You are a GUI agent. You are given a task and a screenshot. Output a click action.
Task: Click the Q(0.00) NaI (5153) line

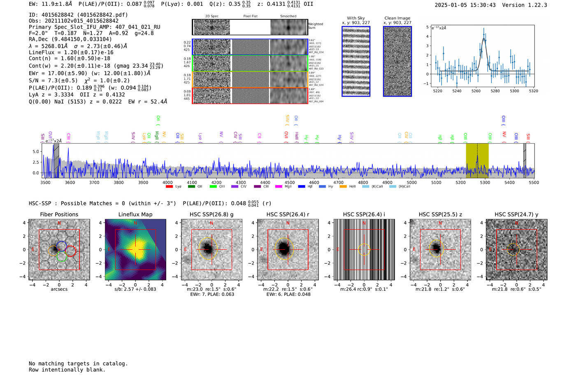click(98, 101)
